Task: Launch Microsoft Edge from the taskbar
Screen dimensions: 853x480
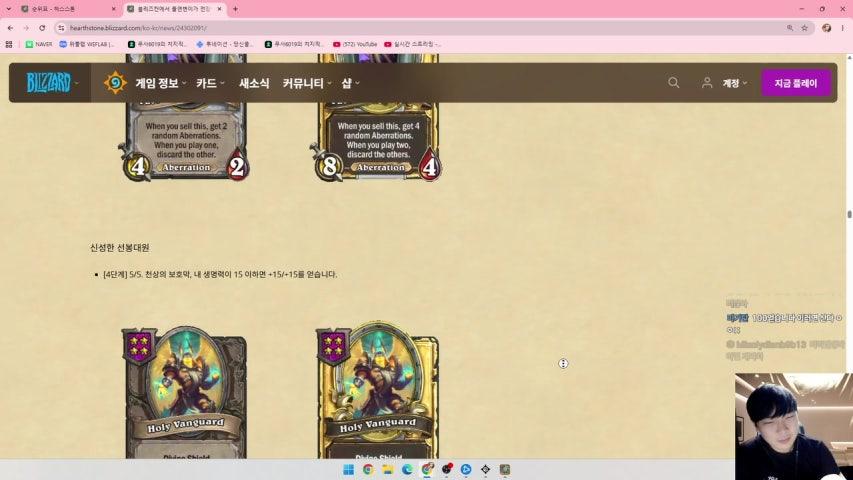Action: click(x=407, y=469)
